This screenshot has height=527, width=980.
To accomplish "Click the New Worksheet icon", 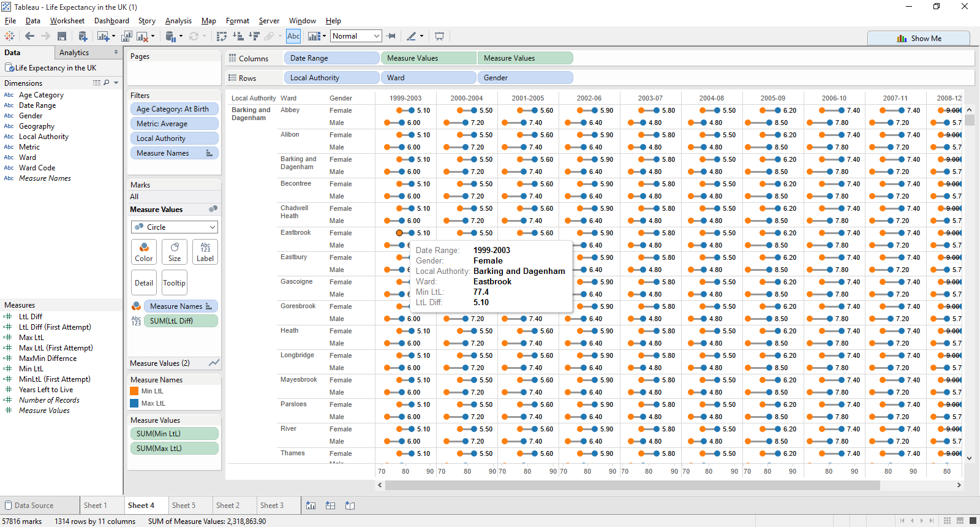I will point(102,36).
